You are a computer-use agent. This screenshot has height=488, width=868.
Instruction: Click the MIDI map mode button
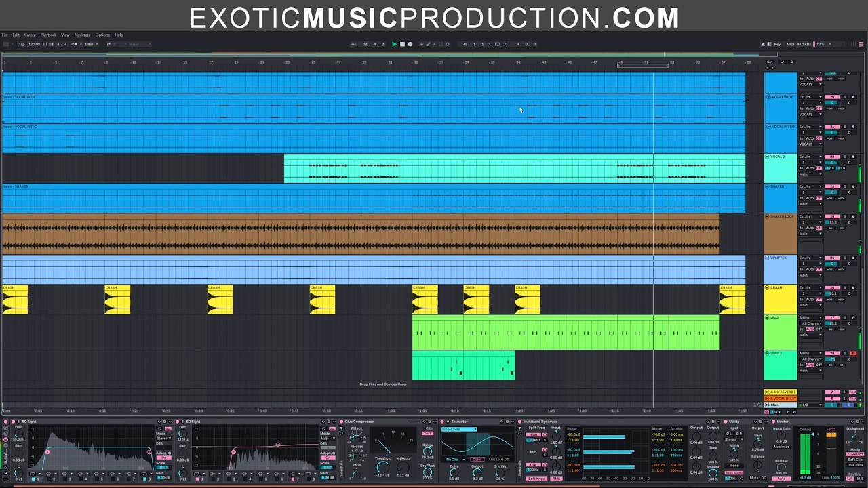point(791,44)
